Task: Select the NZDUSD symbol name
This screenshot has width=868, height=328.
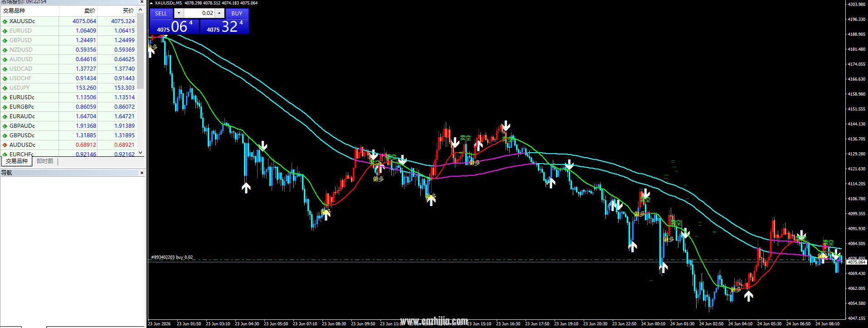Action: click(21, 50)
